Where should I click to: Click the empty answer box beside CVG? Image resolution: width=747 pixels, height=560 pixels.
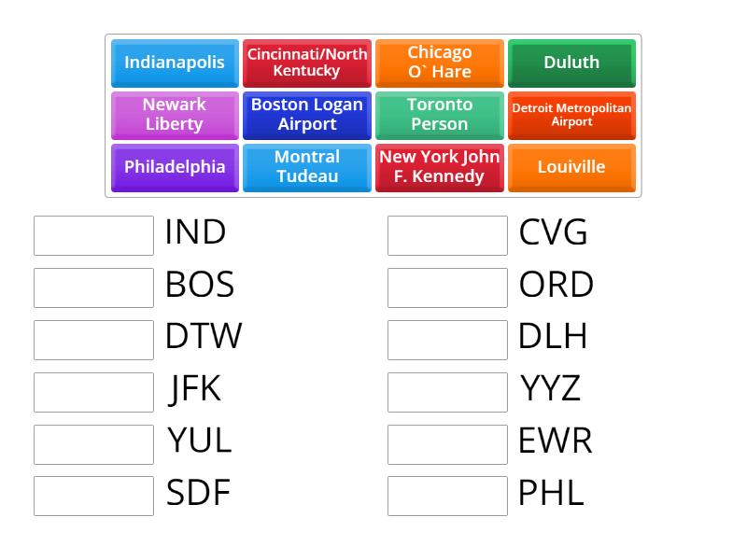[447, 235]
